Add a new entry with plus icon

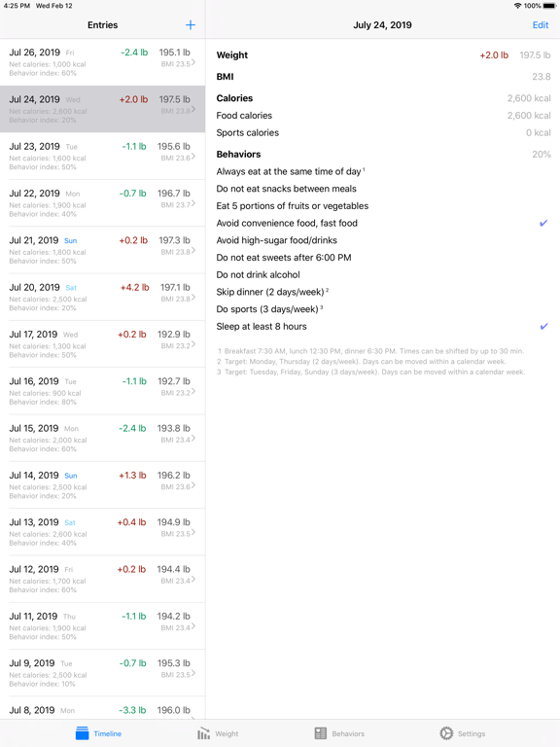tap(190, 24)
